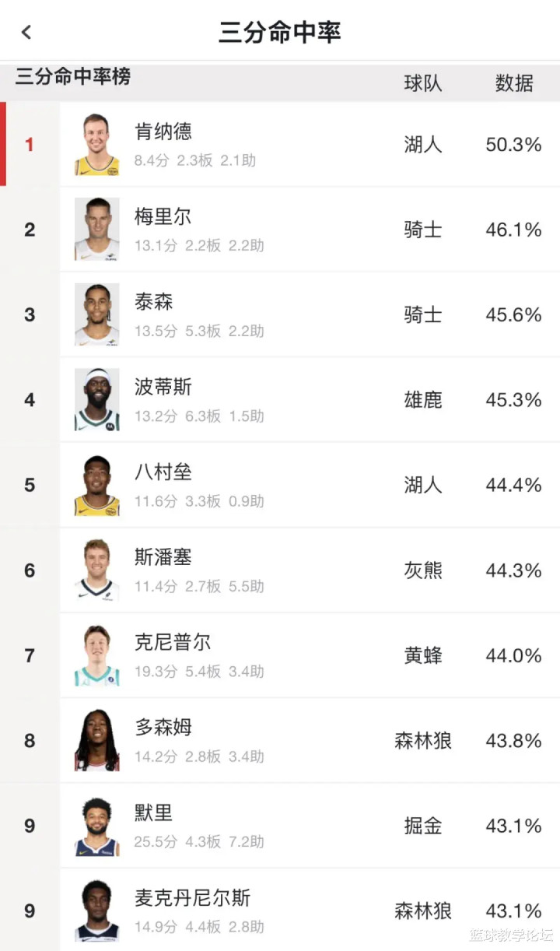Tap 斯潘塞 player photo
Screen dimensions: 560x951
click(97, 570)
